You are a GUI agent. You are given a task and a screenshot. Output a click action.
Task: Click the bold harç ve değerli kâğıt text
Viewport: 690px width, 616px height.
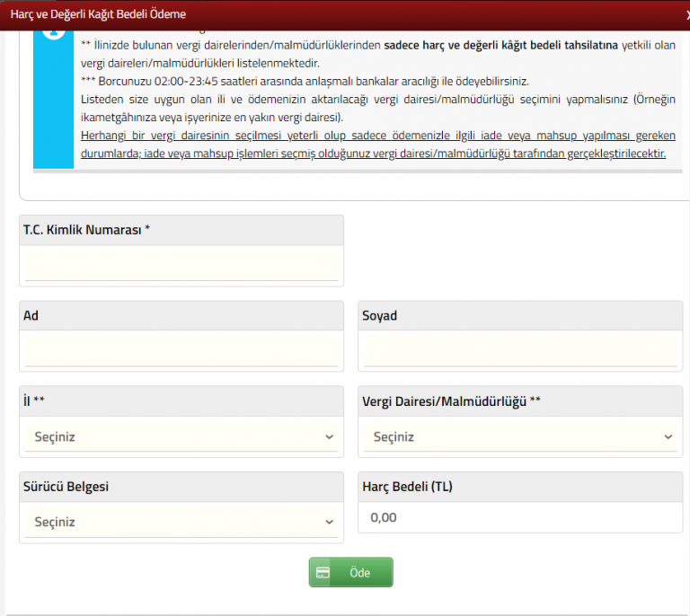500,44
